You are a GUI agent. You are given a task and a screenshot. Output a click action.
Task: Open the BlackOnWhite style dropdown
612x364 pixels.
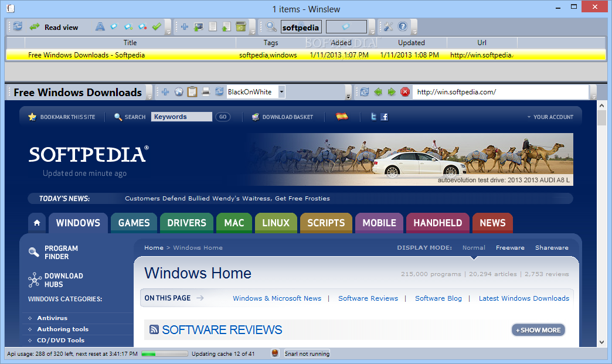281,92
